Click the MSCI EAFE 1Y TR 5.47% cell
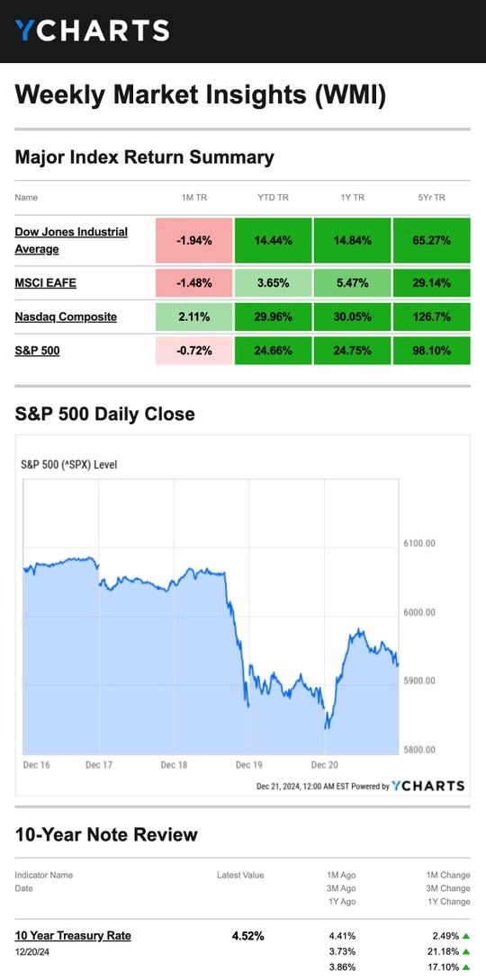Viewport: 486px width, 980px height. [352, 283]
